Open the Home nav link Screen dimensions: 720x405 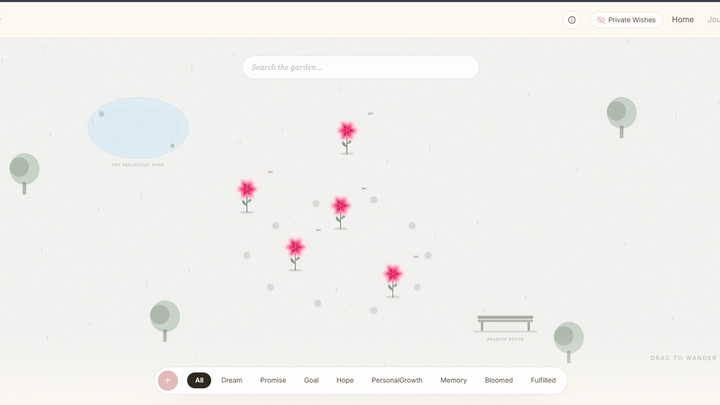click(x=683, y=20)
